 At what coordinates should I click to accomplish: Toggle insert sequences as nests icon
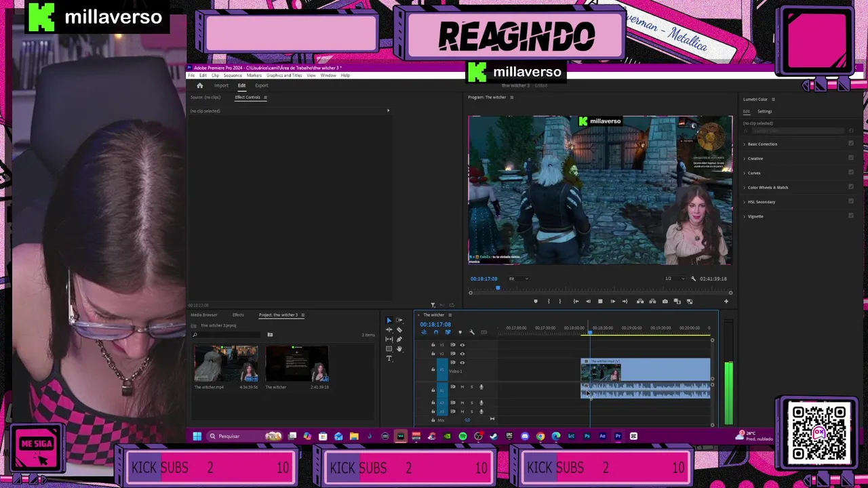click(x=424, y=332)
